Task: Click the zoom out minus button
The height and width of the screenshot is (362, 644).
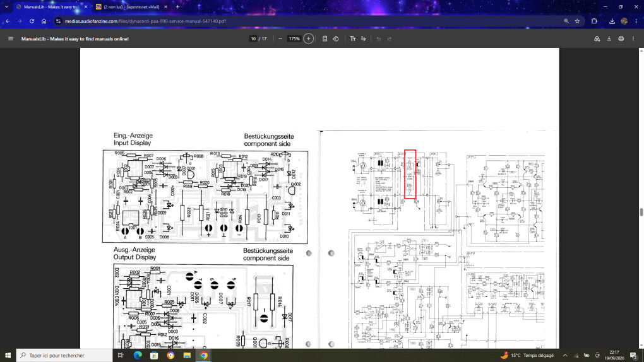Action: (x=280, y=38)
